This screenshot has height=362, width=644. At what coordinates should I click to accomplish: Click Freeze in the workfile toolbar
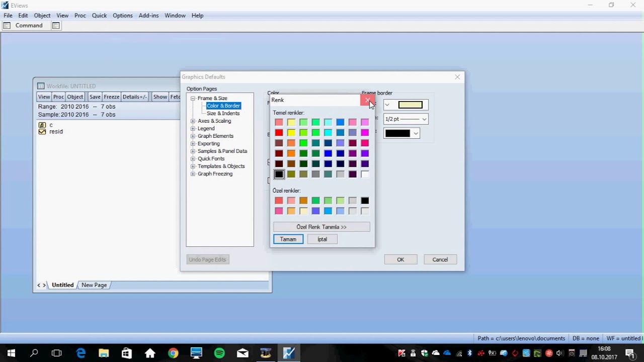[x=112, y=97]
